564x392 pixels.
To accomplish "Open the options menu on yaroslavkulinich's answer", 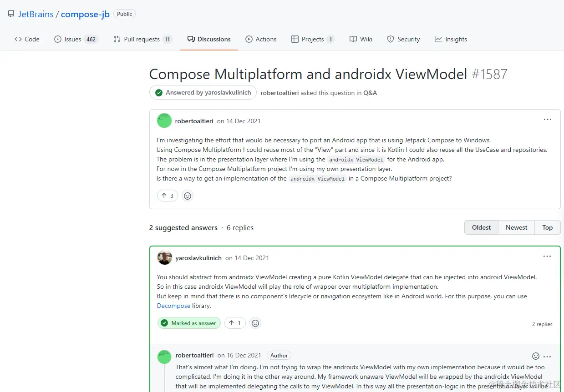I will pyautogui.click(x=547, y=256).
